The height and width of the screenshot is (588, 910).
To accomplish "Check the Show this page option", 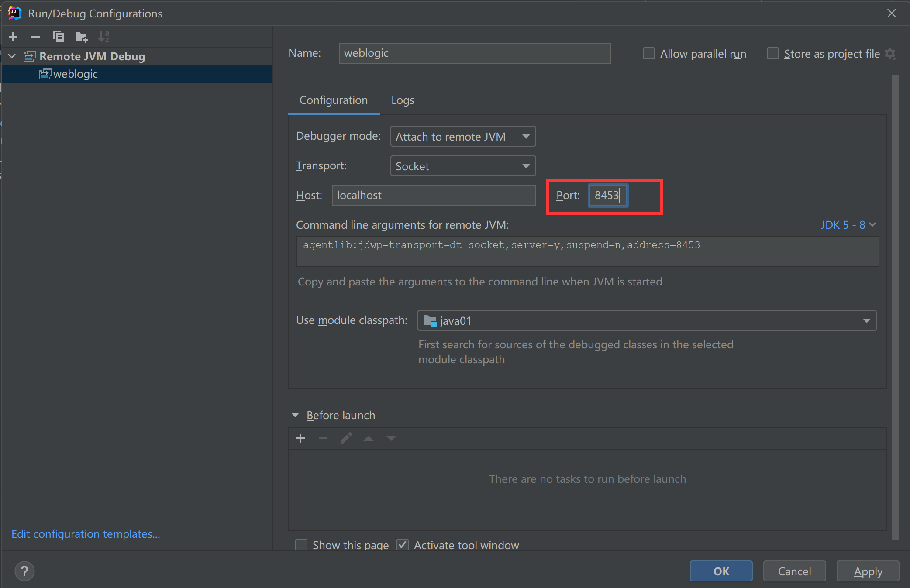I will (x=301, y=545).
